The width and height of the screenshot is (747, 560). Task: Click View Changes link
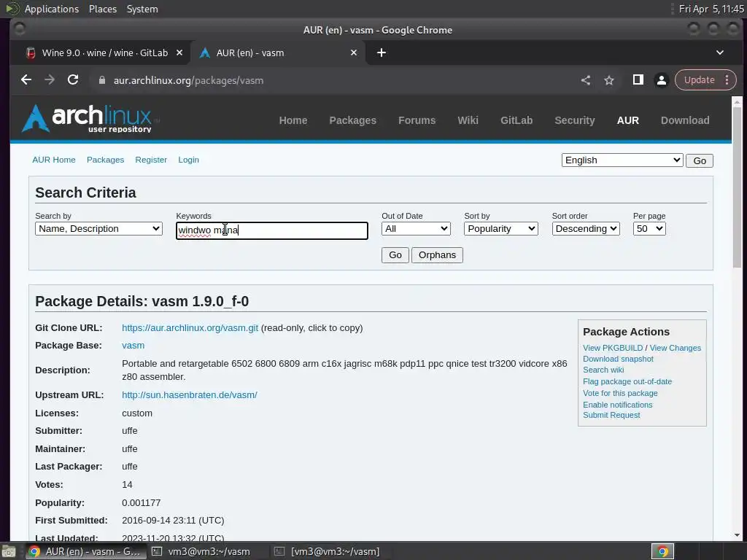(x=675, y=348)
